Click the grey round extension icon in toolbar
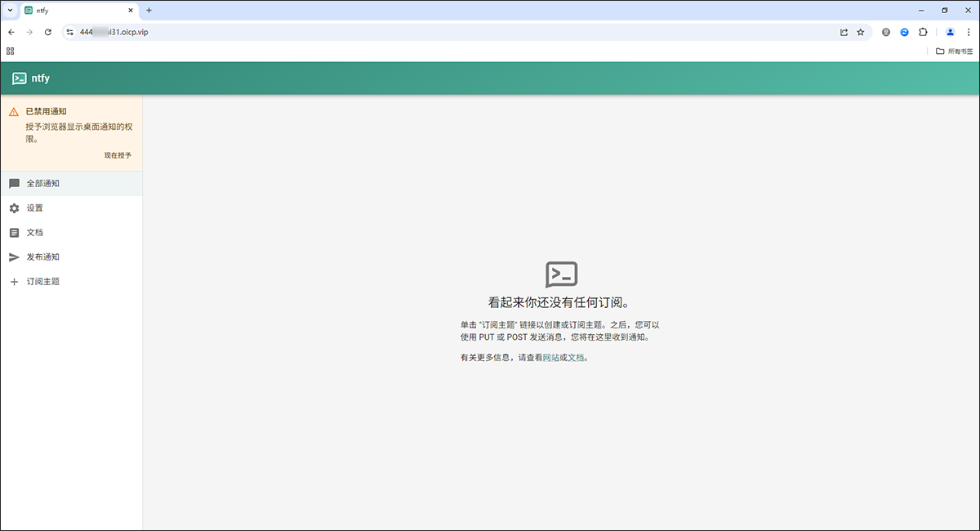 click(x=886, y=33)
